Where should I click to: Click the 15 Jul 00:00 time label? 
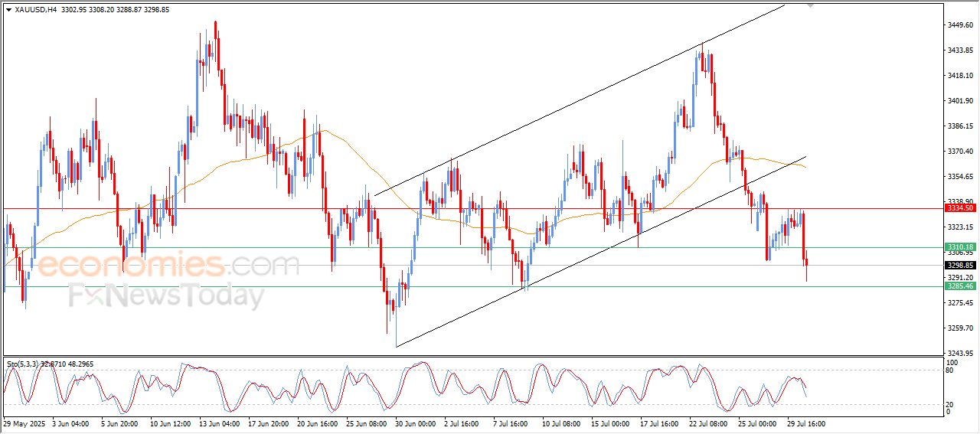611,423
